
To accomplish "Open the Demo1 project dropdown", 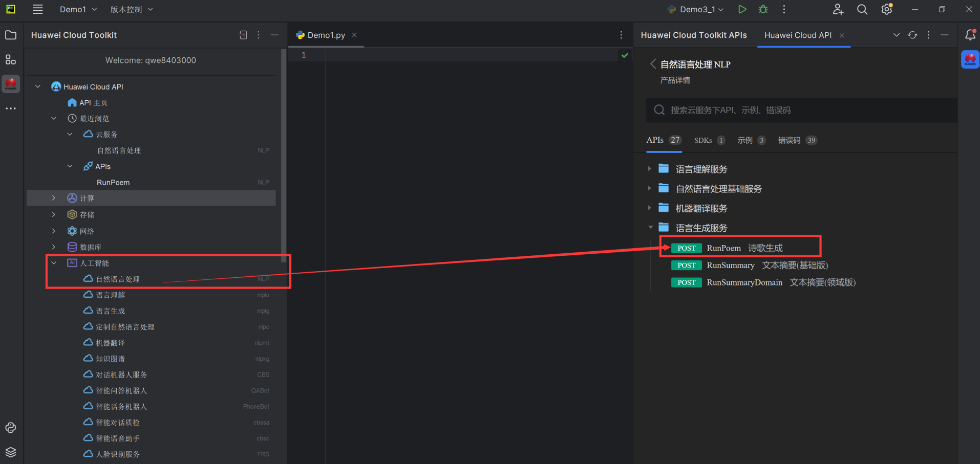I will pos(78,9).
